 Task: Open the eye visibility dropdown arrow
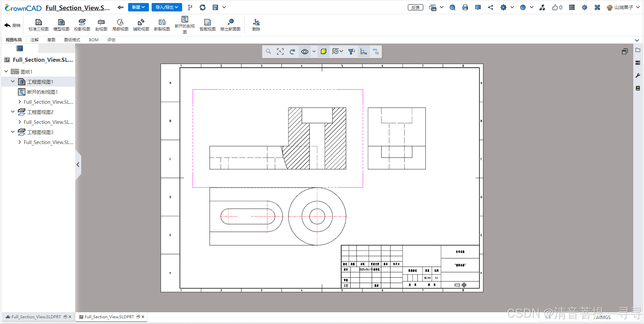coord(314,51)
